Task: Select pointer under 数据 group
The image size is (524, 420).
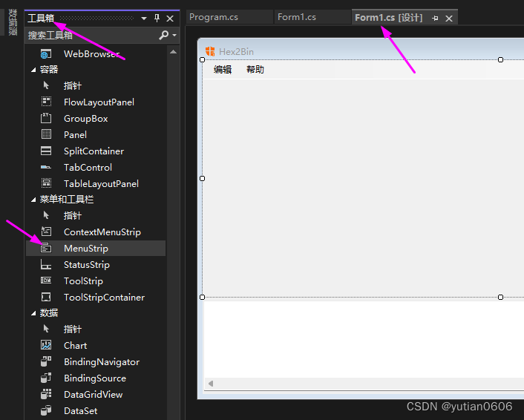Action: click(46, 329)
